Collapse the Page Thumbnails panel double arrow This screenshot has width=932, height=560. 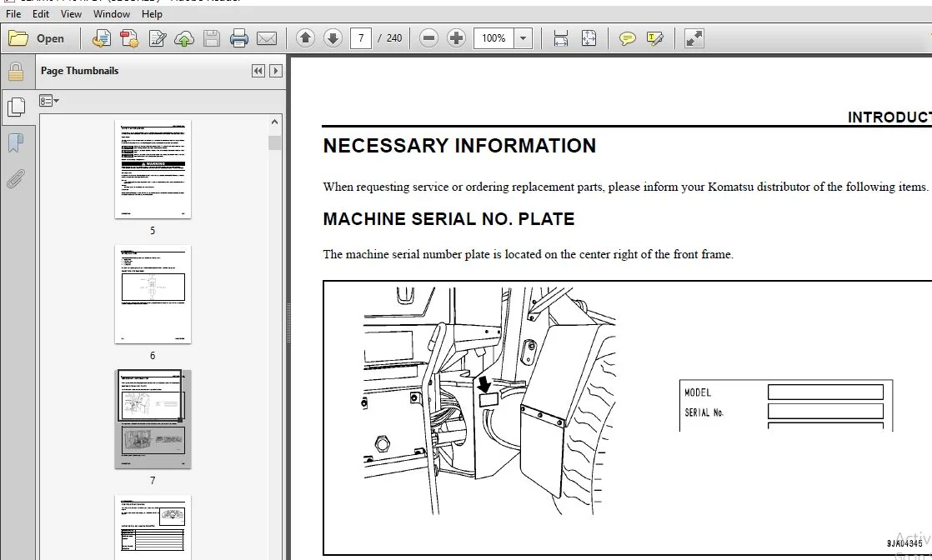tap(258, 71)
